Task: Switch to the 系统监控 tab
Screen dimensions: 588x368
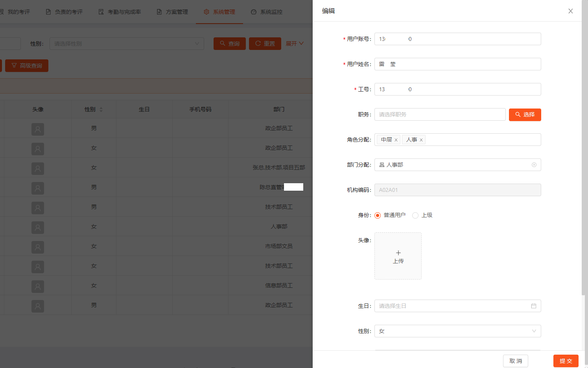Action: point(267,12)
